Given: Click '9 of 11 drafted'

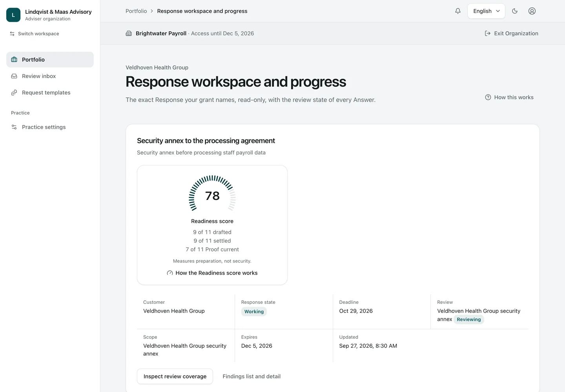Looking at the screenshot, I should [x=212, y=232].
